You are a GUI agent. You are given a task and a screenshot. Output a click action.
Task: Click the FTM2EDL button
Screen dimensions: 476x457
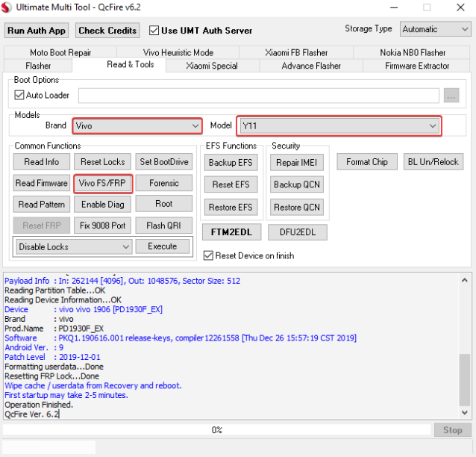point(231,232)
